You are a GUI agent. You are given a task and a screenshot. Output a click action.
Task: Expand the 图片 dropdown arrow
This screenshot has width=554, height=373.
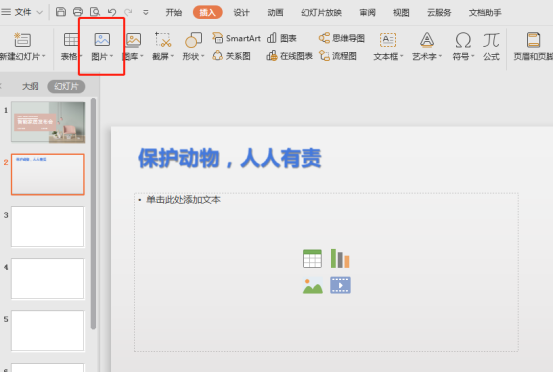tap(111, 57)
